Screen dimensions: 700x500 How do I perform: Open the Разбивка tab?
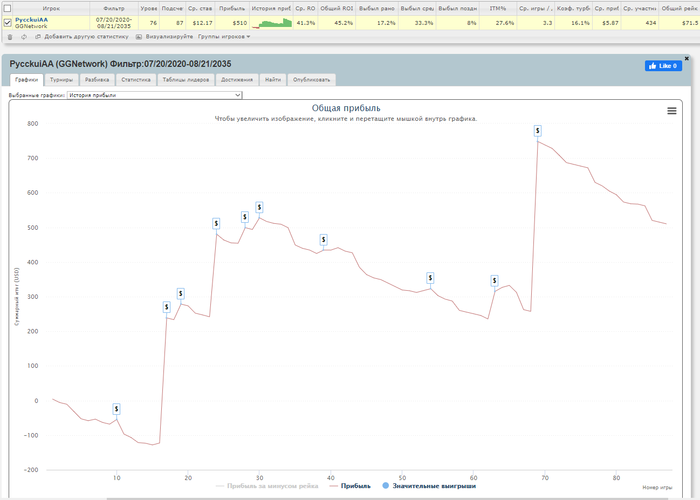click(x=97, y=79)
